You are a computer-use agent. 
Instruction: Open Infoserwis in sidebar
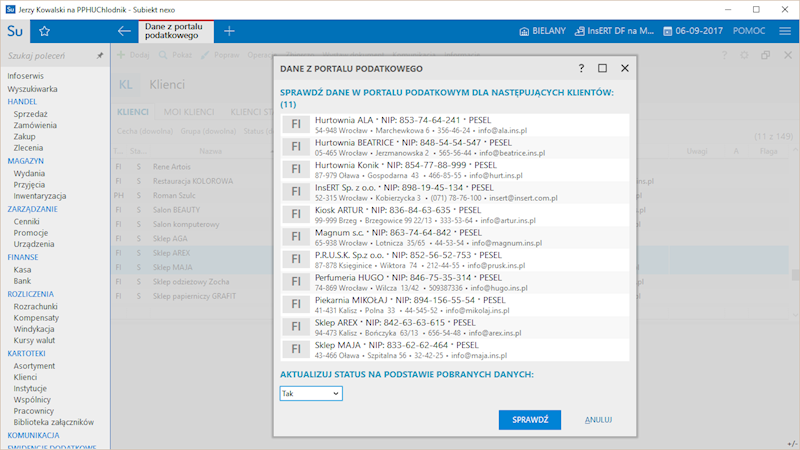coord(26,76)
